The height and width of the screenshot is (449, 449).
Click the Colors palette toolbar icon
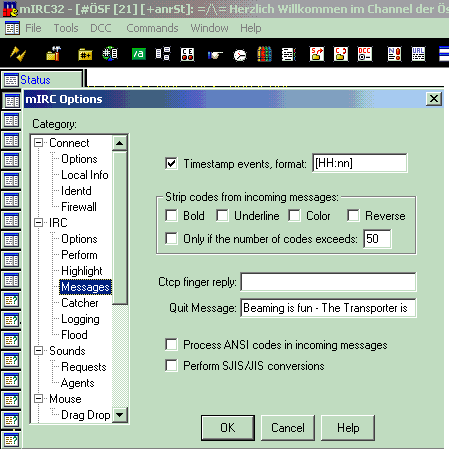tap(264, 54)
